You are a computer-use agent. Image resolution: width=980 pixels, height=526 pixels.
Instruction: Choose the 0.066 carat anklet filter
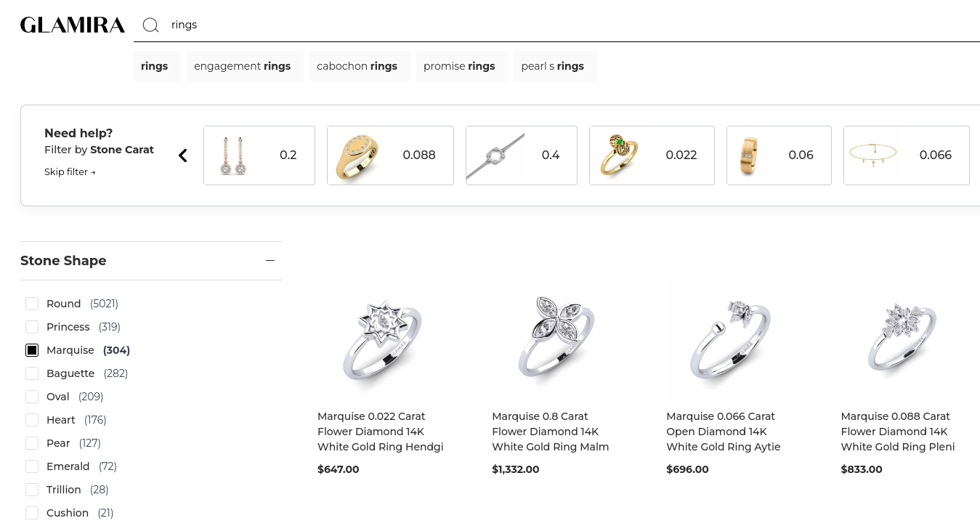pyautogui.click(x=906, y=155)
